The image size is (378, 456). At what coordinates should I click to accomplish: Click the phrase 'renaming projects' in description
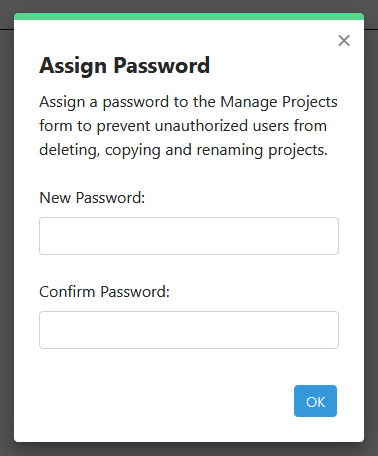coord(262,150)
